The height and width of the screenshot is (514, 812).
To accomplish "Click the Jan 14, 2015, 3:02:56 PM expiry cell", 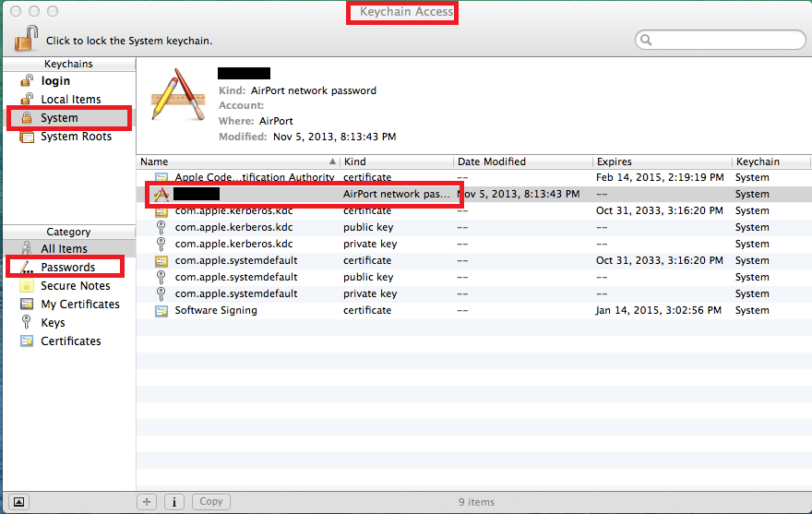I will 659,310.
